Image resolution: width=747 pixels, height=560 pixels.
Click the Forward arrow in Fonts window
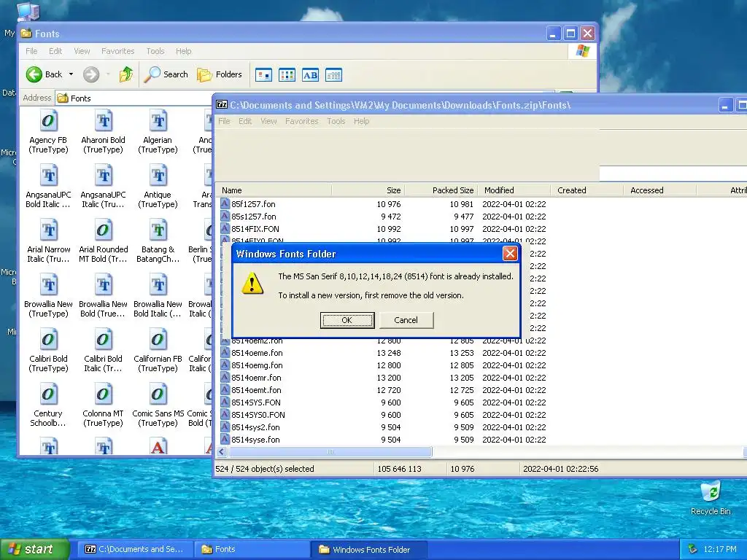click(91, 74)
